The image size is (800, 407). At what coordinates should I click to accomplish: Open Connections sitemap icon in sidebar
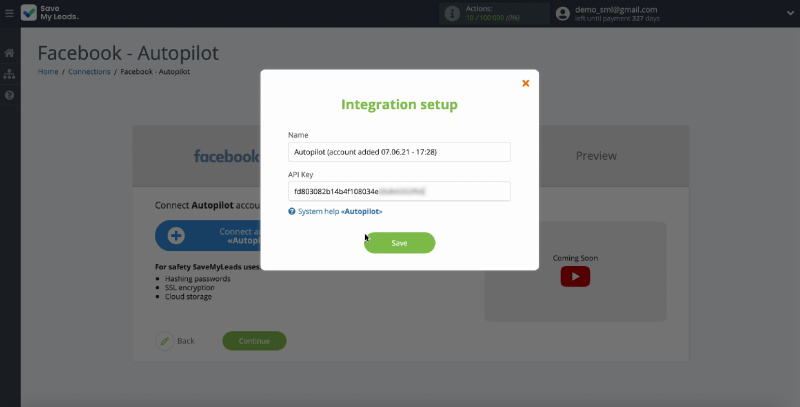pos(10,74)
